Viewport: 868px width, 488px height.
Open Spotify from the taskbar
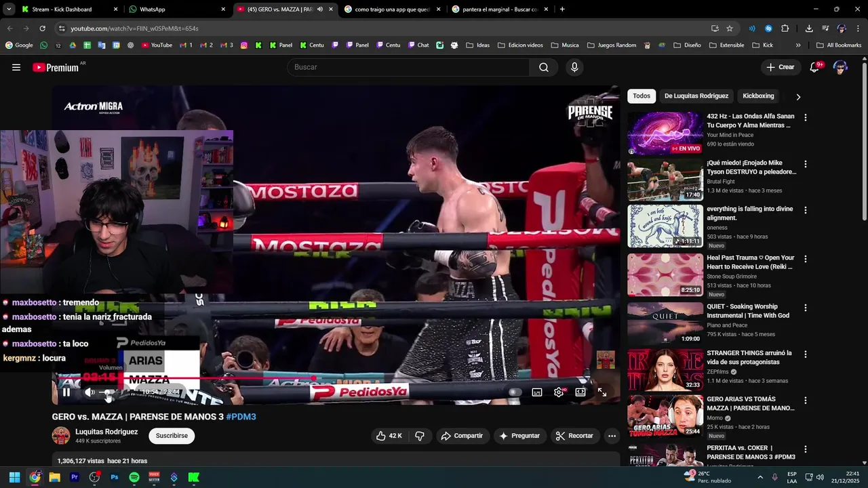click(134, 477)
